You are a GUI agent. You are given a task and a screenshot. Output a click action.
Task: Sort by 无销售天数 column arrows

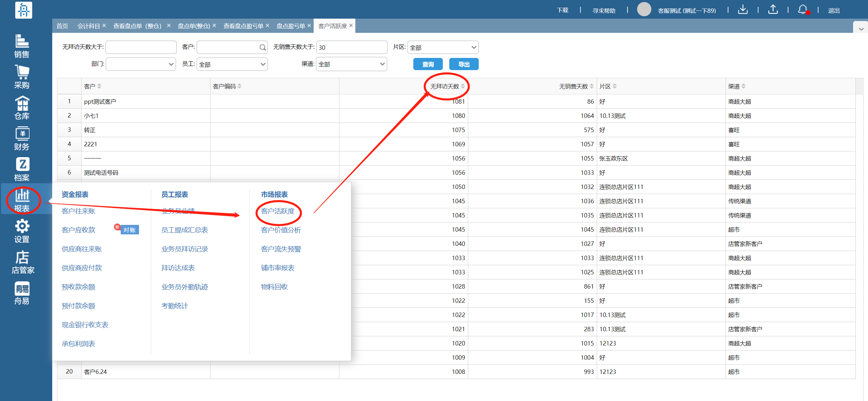(592, 86)
